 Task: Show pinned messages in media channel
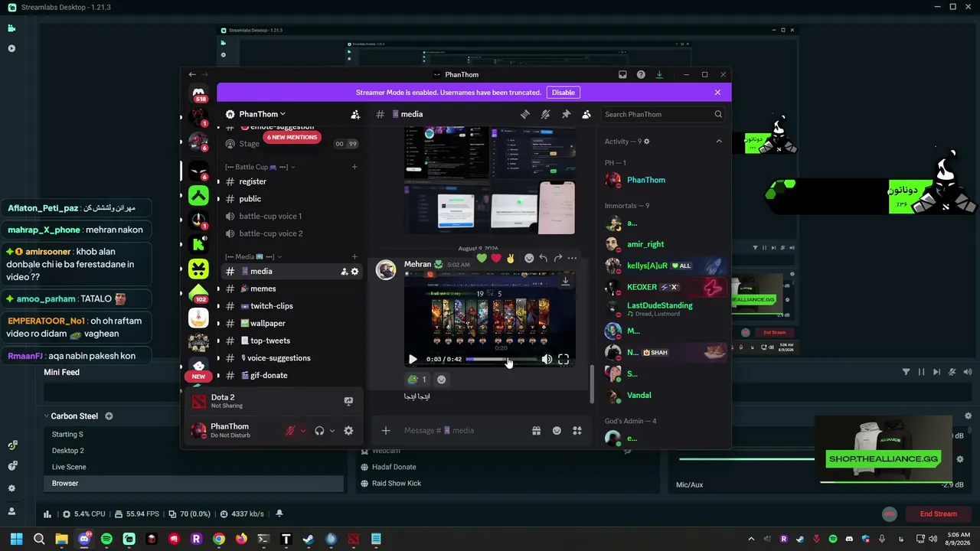[x=566, y=114]
